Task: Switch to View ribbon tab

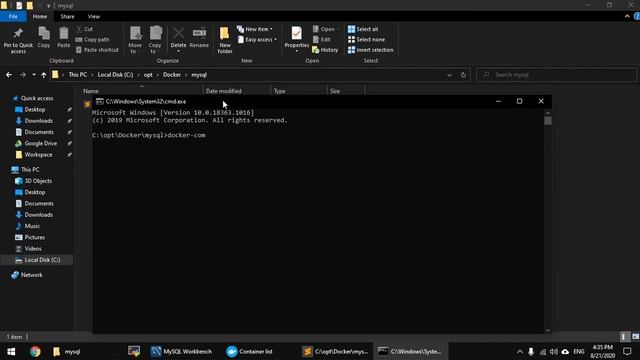Action: tap(94, 16)
